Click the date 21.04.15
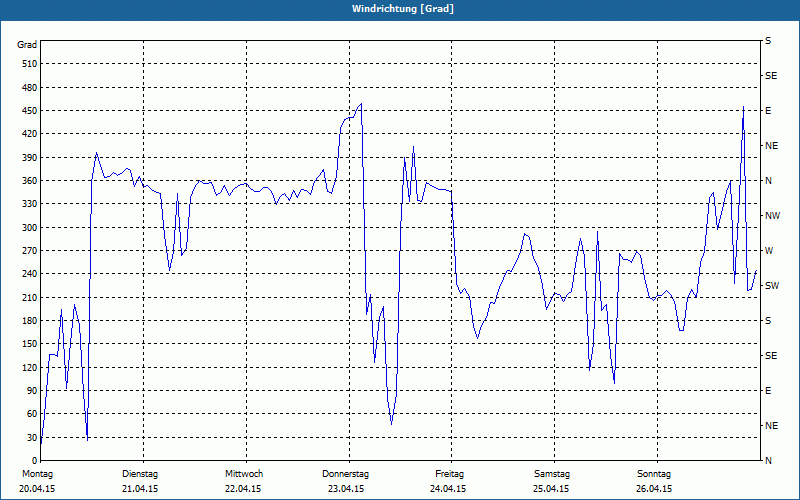800x500 pixels. pyautogui.click(x=140, y=489)
